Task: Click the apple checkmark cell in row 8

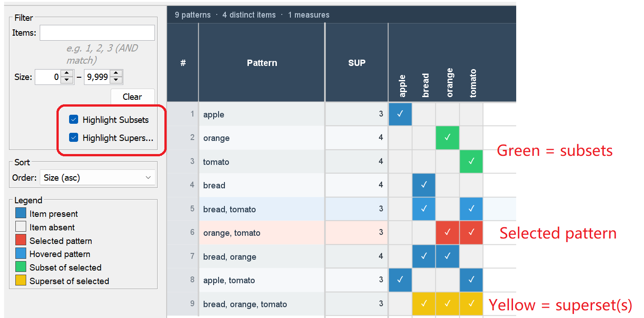Action: click(x=400, y=280)
